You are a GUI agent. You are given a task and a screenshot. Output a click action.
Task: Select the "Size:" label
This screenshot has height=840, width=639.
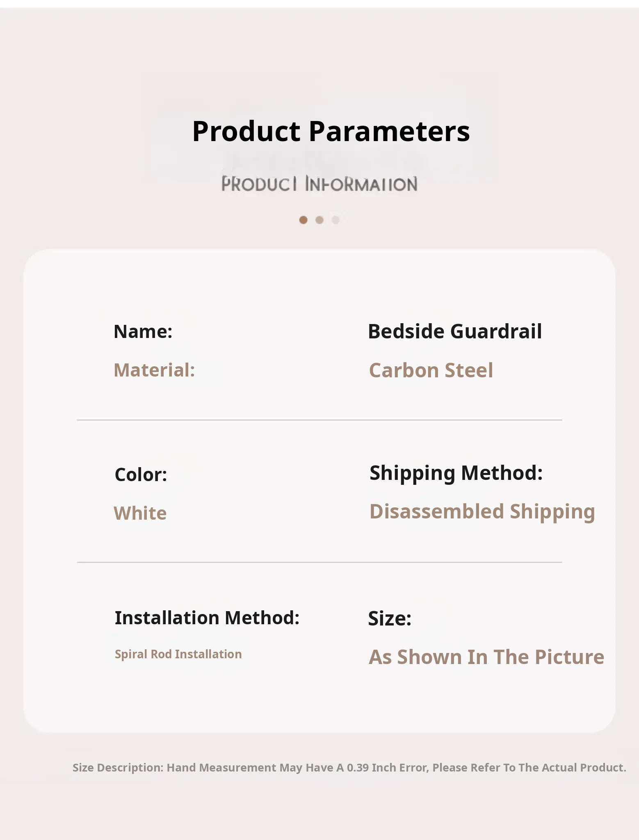(x=390, y=619)
